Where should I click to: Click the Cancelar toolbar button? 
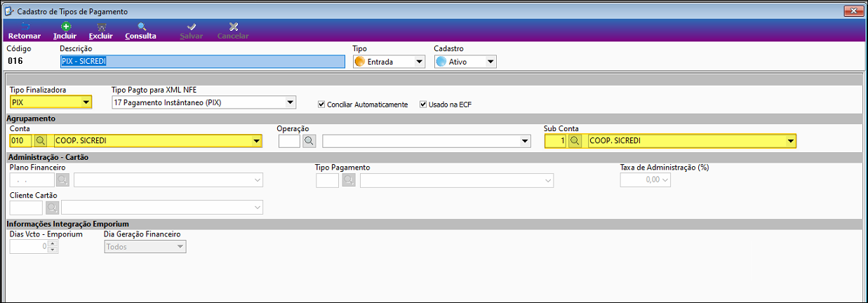coord(233,31)
